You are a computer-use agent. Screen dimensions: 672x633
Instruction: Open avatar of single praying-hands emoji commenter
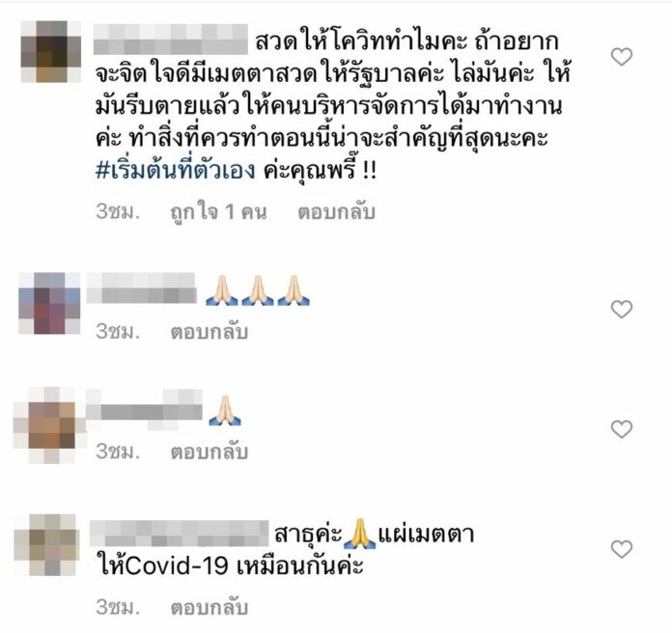pos(50,426)
